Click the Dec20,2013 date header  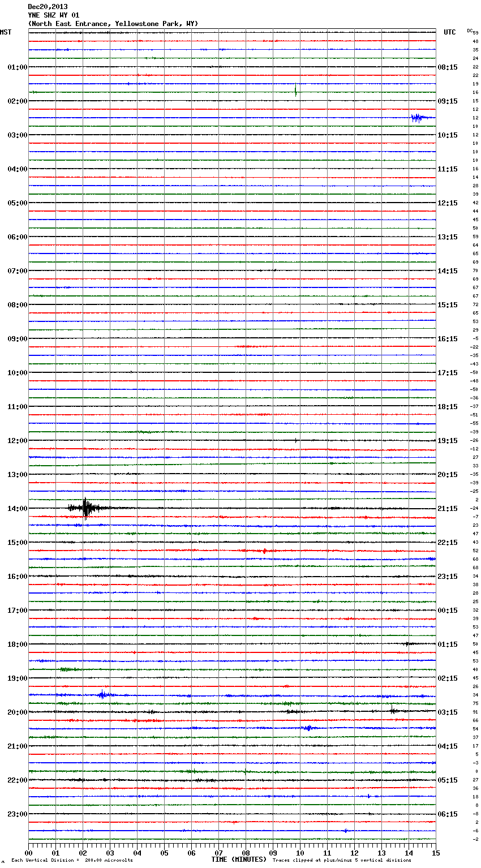[x=48, y=7]
